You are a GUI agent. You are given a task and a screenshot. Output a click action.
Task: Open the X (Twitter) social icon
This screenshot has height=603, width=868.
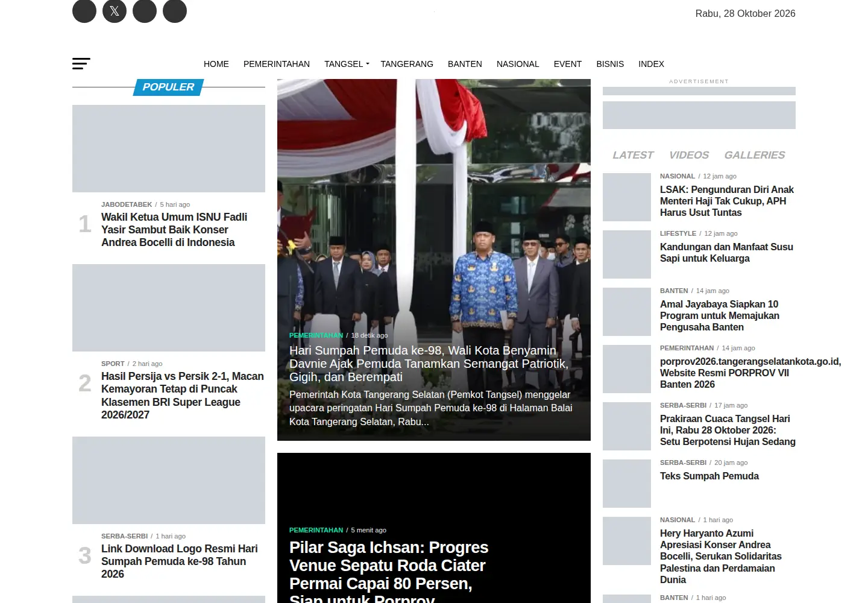pyautogui.click(x=115, y=11)
